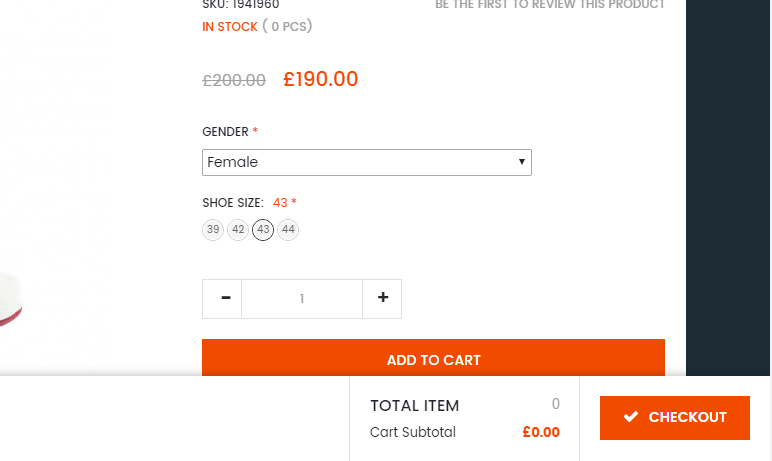Click the checkmark icon on Checkout
Viewport: 772px width, 461px height.
click(631, 417)
